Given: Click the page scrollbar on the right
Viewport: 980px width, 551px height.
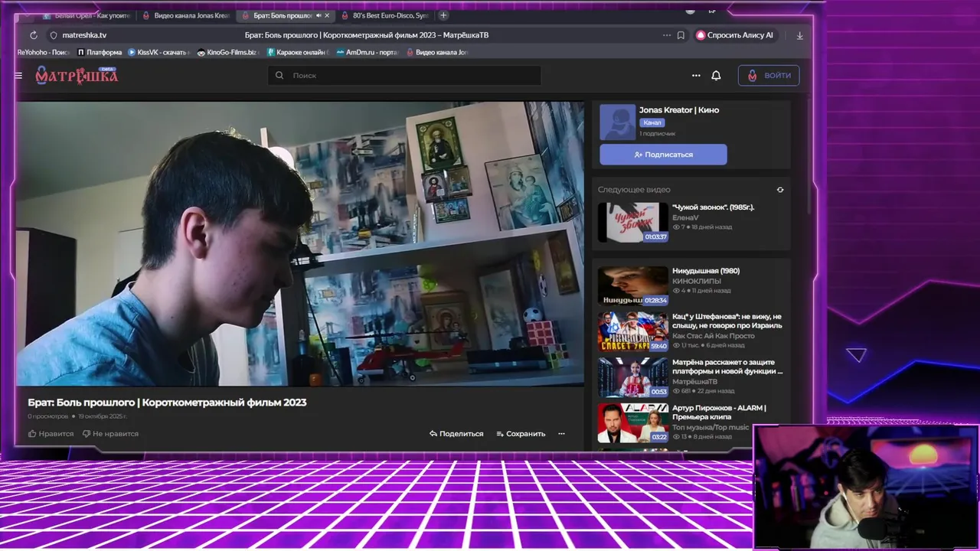Looking at the screenshot, I should pyautogui.click(x=810, y=157).
